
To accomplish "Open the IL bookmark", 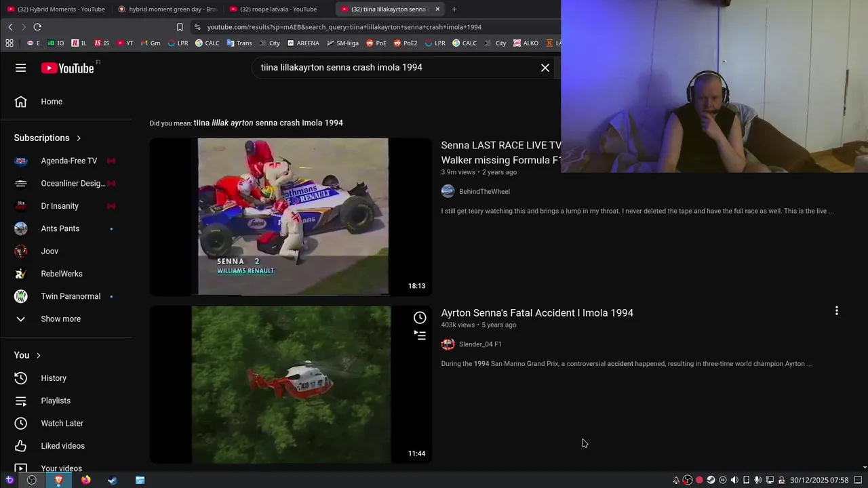I will 79,43.
